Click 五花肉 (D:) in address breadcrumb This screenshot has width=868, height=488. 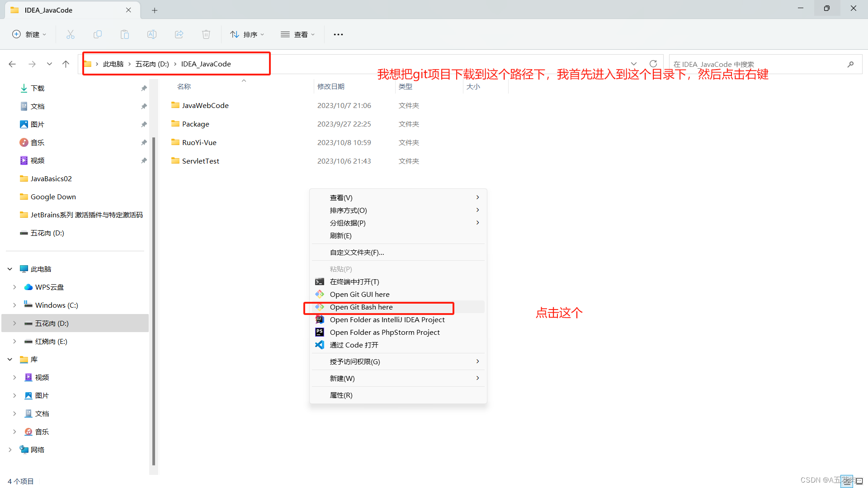[x=152, y=64]
